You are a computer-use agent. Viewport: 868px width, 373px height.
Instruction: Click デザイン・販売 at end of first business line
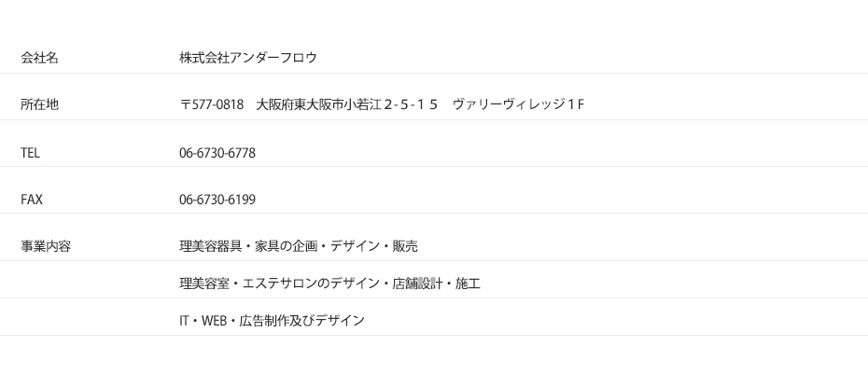click(x=373, y=246)
